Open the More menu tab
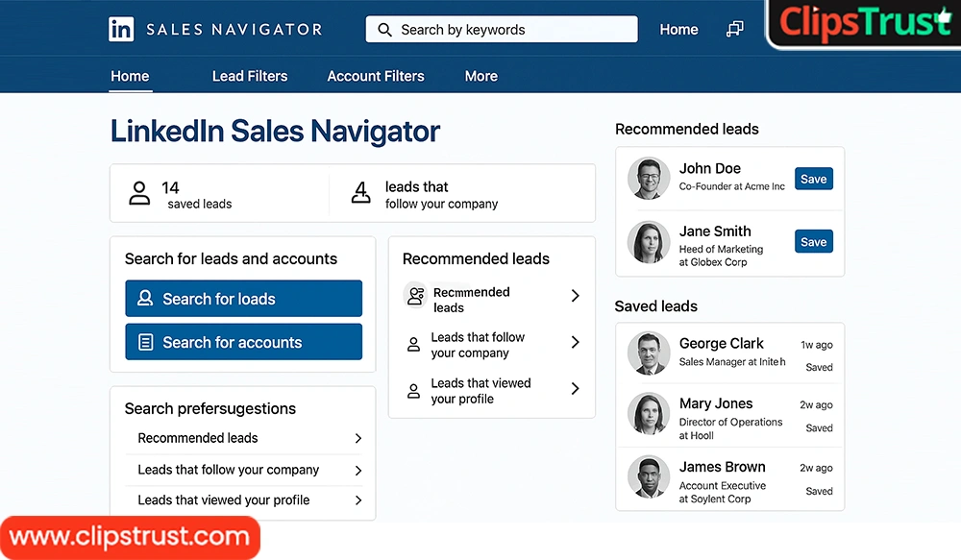 [x=481, y=76]
